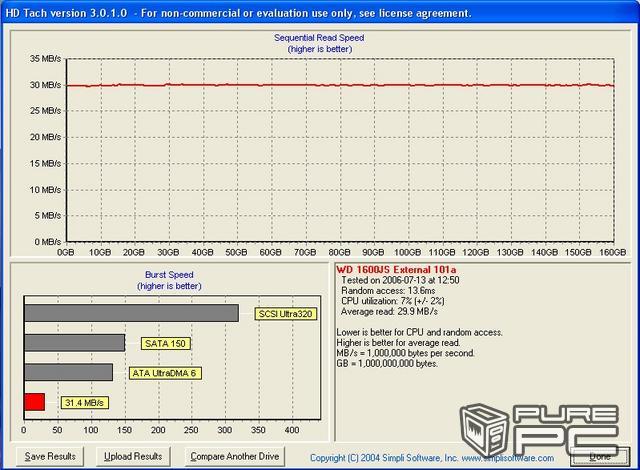The image size is (640, 470).
Task: Click the 400 burst axis value
Action: pos(292,430)
